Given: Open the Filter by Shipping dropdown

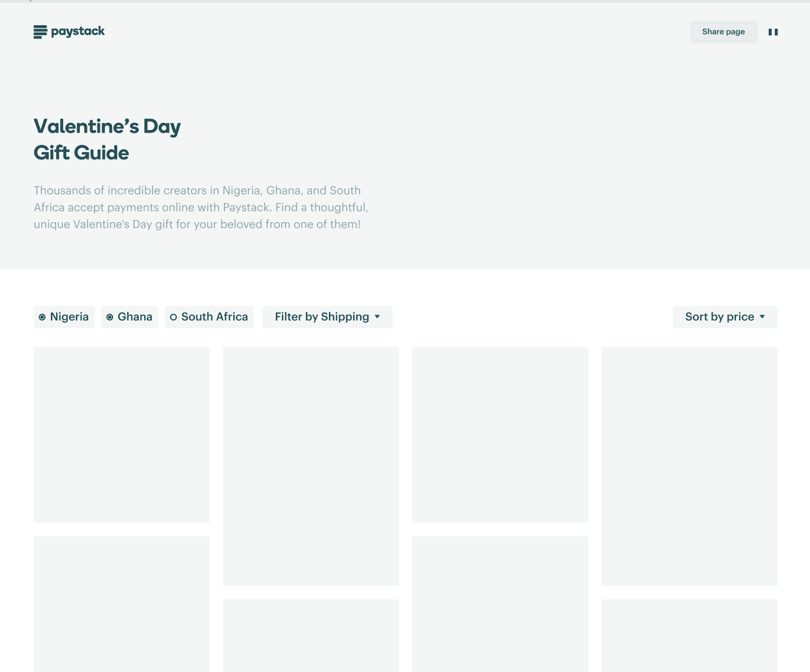Looking at the screenshot, I should (327, 317).
